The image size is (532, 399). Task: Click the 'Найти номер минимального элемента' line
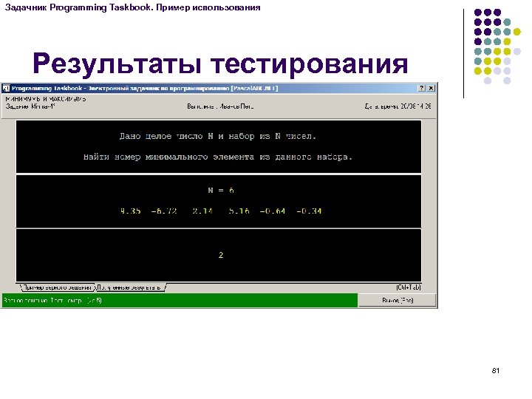pyautogui.click(x=218, y=157)
